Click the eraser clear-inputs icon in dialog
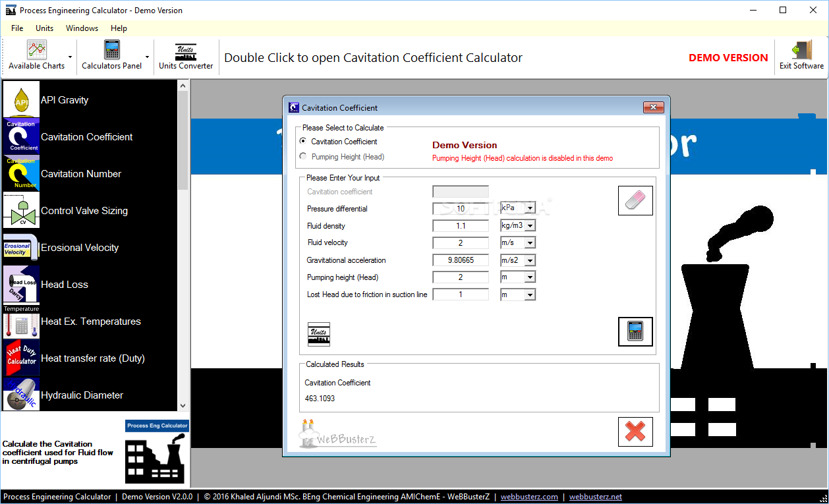The image size is (829, 504). pyautogui.click(x=635, y=200)
